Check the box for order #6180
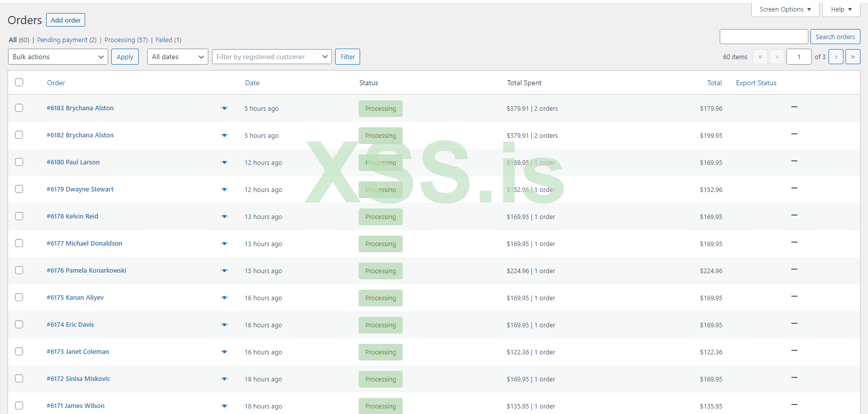Image resolution: width=868 pixels, height=414 pixels. [x=19, y=162]
